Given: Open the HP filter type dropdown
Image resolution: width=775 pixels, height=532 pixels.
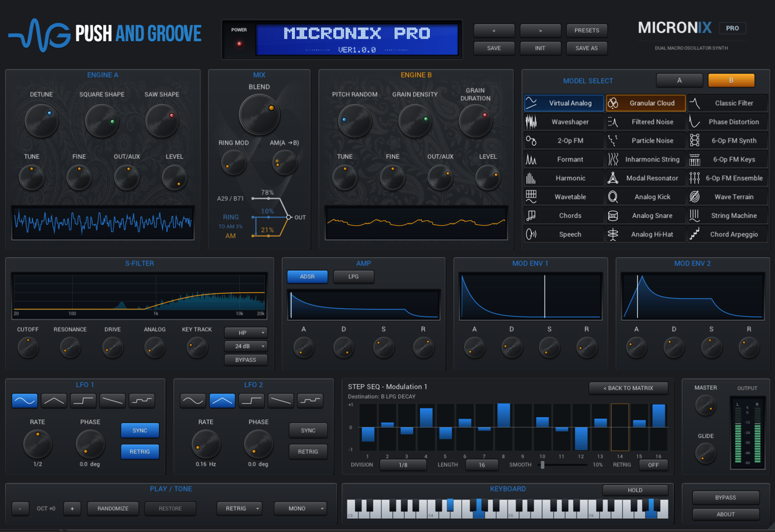Looking at the screenshot, I should pos(245,333).
